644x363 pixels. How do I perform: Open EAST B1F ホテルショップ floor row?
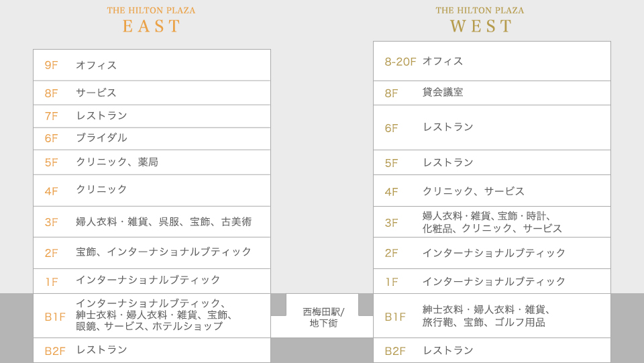(x=152, y=316)
